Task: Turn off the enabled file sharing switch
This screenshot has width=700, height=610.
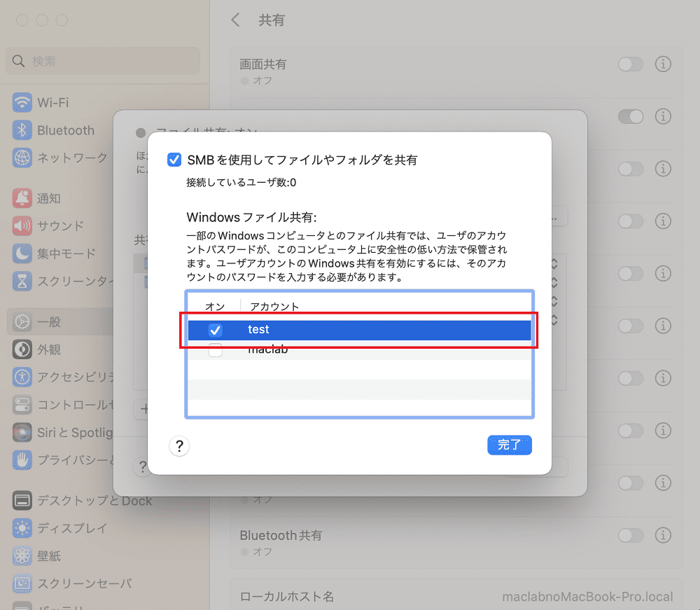Action: pos(631,116)
